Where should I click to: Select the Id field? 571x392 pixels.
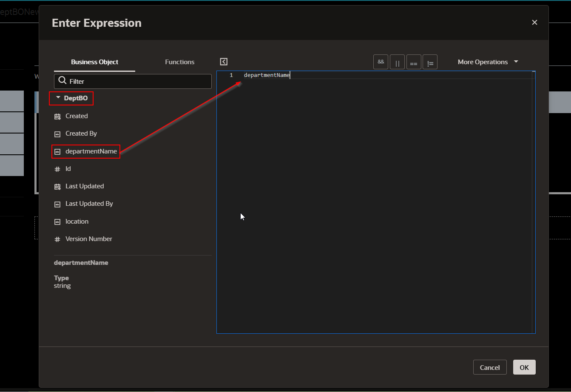(68, 169)
